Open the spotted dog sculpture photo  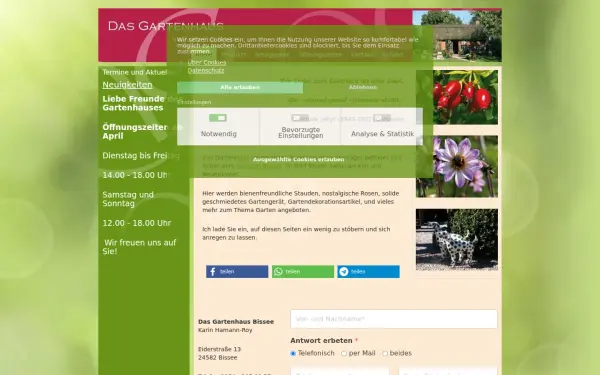point(457,240)
